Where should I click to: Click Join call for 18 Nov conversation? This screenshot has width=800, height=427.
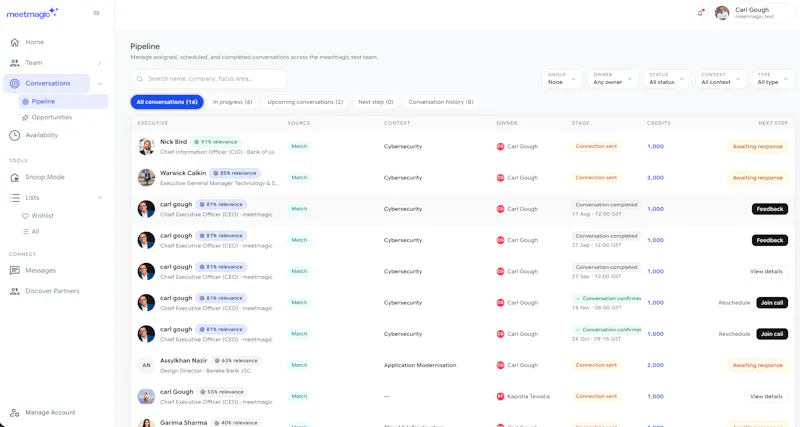(x=771, y=303)
